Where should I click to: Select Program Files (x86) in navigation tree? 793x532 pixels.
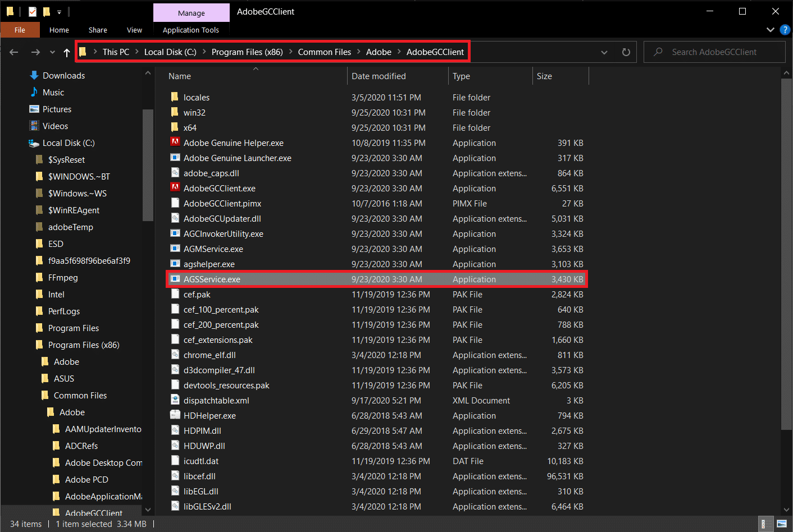(84, 345)
